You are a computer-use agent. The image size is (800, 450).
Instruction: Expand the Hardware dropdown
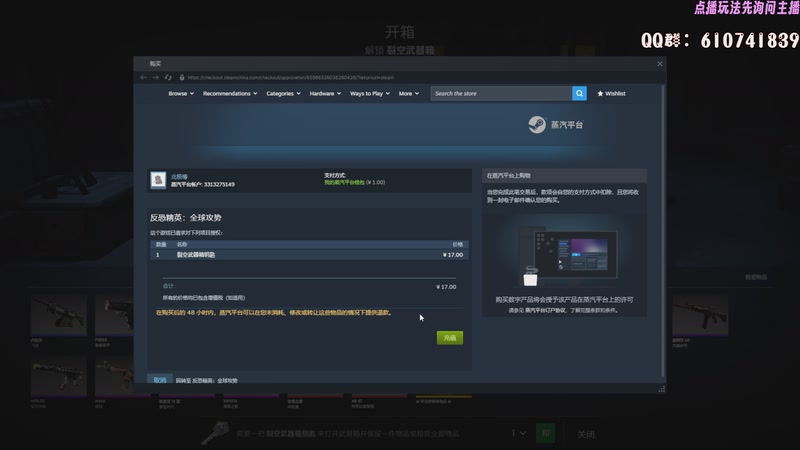325,93
